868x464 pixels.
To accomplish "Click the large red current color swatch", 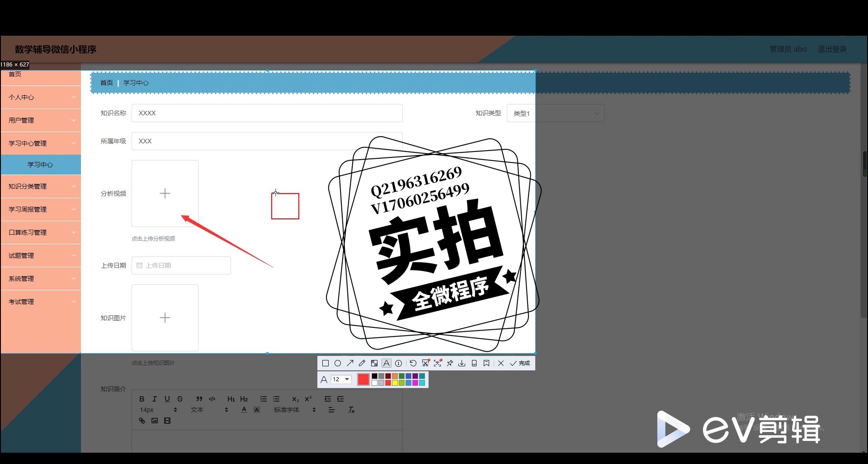I will [363, 379].
